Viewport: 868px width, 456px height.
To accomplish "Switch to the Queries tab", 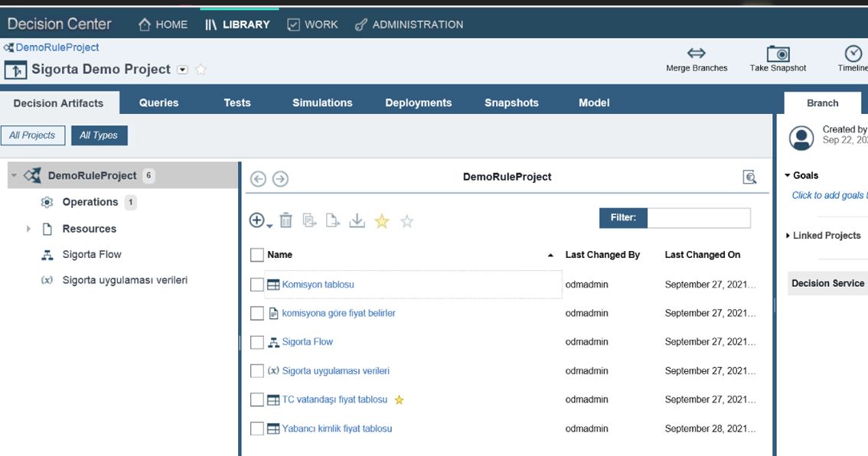I will (x=159, y=103).
